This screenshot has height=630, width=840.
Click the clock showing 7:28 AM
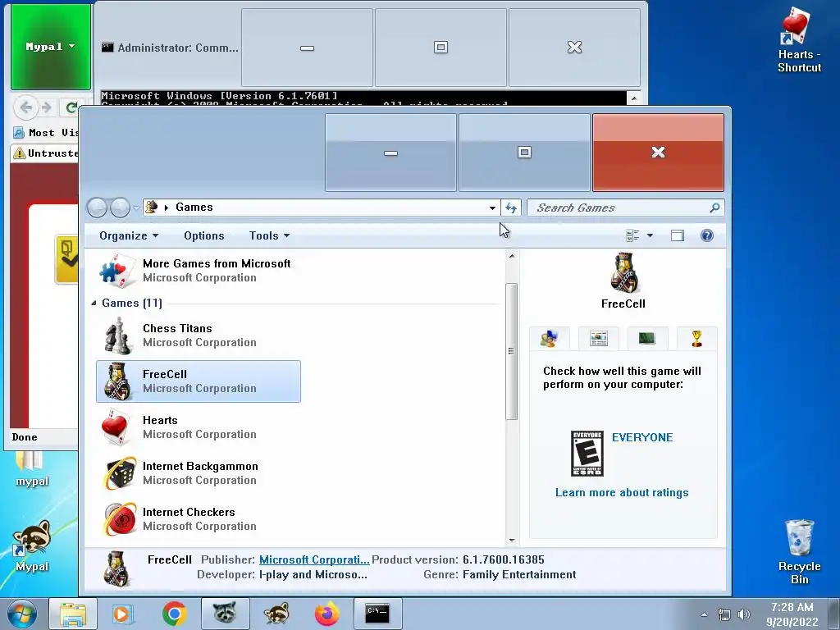(x=792, y=608)
